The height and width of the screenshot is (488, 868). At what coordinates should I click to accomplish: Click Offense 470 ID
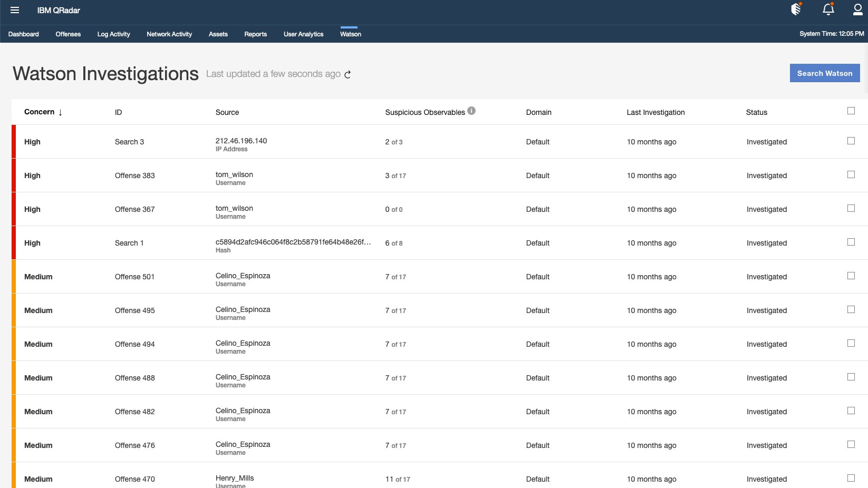coord(134,479)
